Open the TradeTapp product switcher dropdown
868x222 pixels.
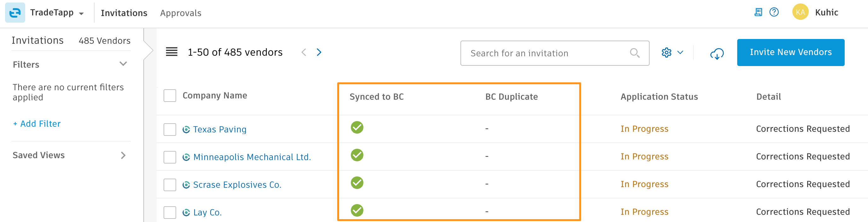81,14
